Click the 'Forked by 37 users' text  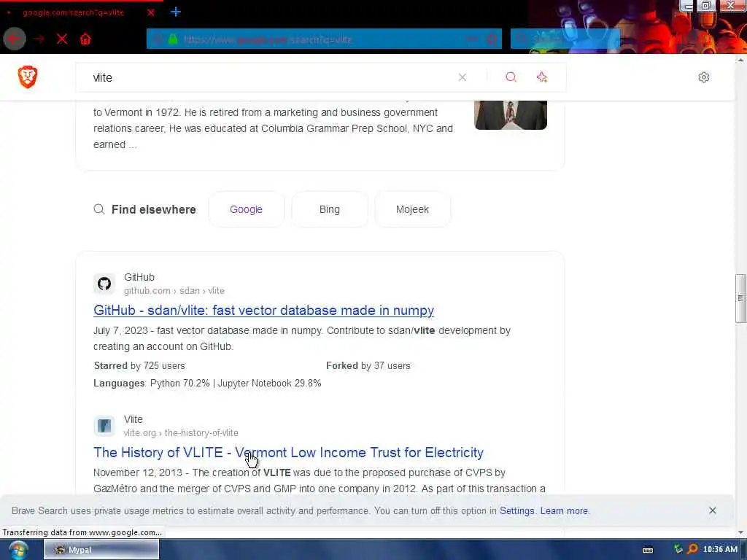click(368, 366)
